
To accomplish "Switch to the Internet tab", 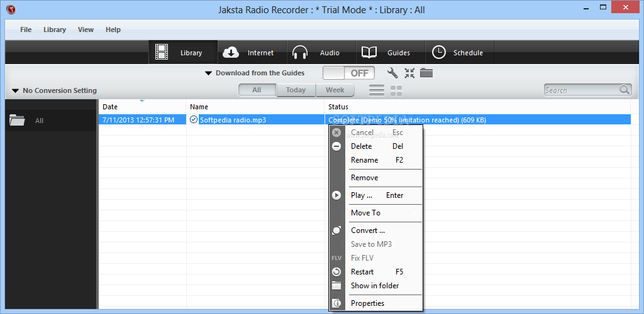I will (252, 53).
